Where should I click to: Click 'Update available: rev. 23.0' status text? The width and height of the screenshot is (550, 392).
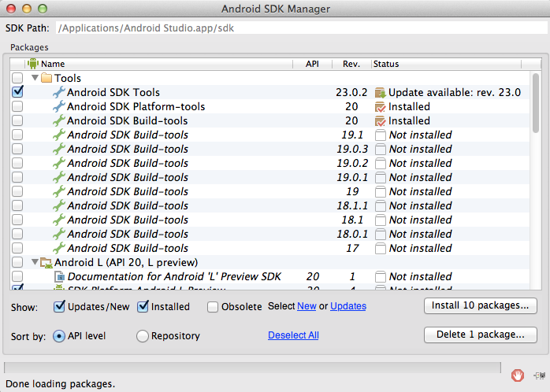[x=455, y=92]
